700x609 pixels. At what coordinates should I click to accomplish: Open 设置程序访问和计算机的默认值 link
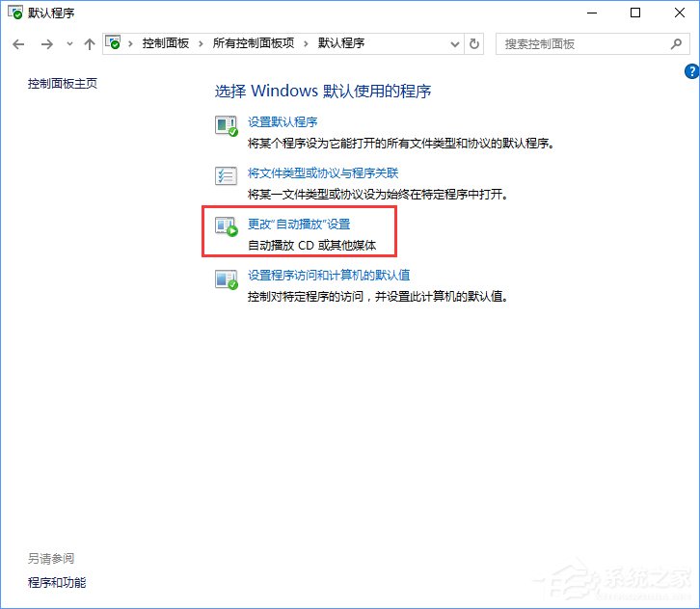[x=329, y=275]
